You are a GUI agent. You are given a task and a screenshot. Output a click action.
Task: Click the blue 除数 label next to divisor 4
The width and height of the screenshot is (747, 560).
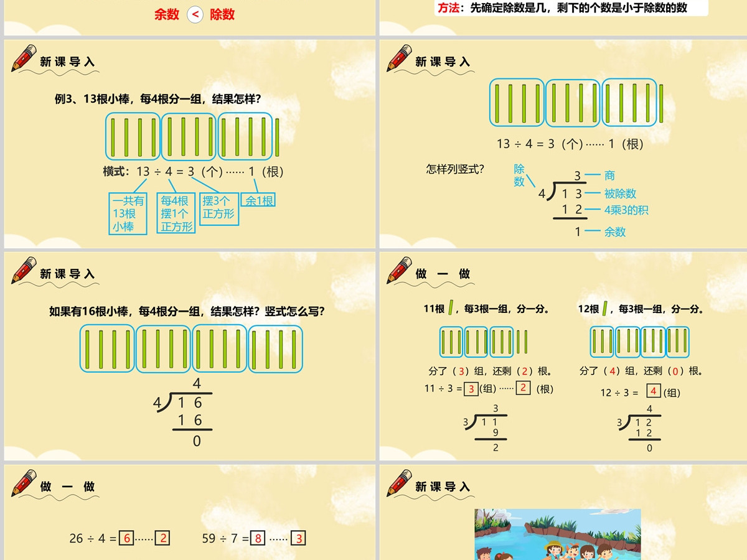(x=519, y=175)
